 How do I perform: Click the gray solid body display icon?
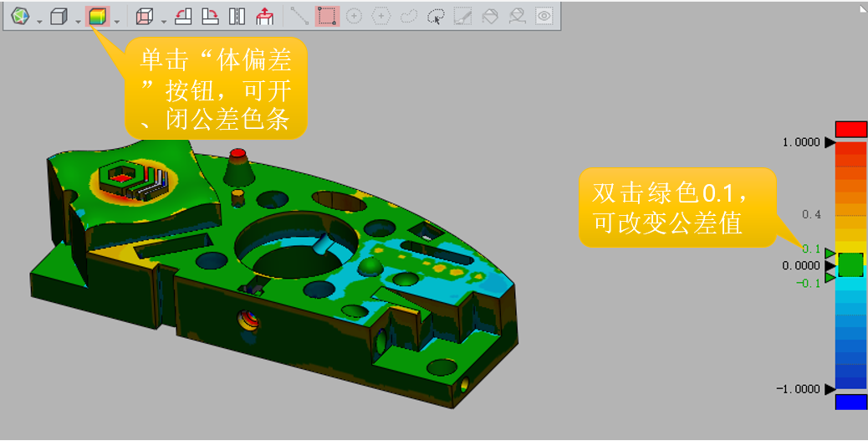point(59,17)
